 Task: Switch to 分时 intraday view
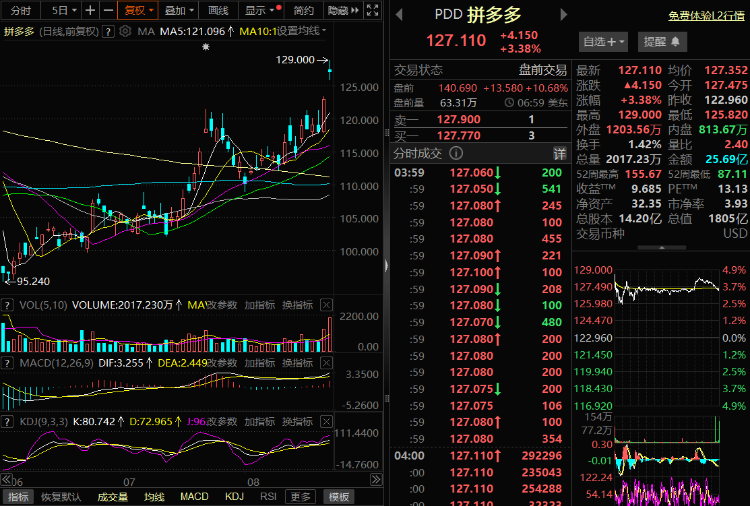pyautogui.click(x=21, y=10)
